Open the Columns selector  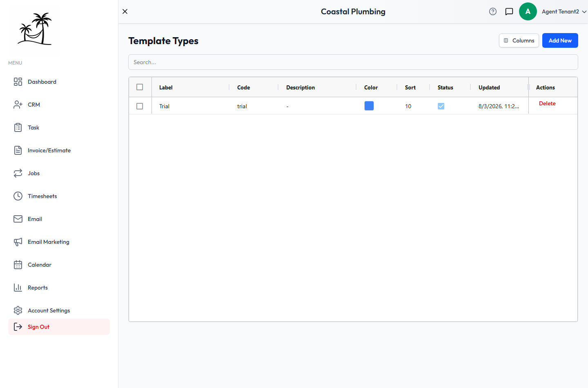coord(519,40)
